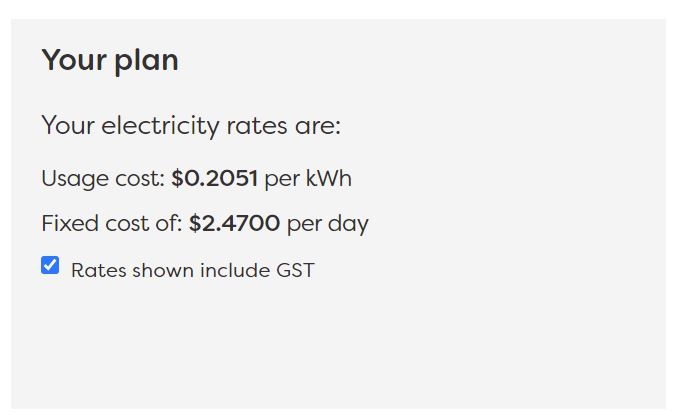Click the bold $2.4700 daily rate

pos(235,223)
